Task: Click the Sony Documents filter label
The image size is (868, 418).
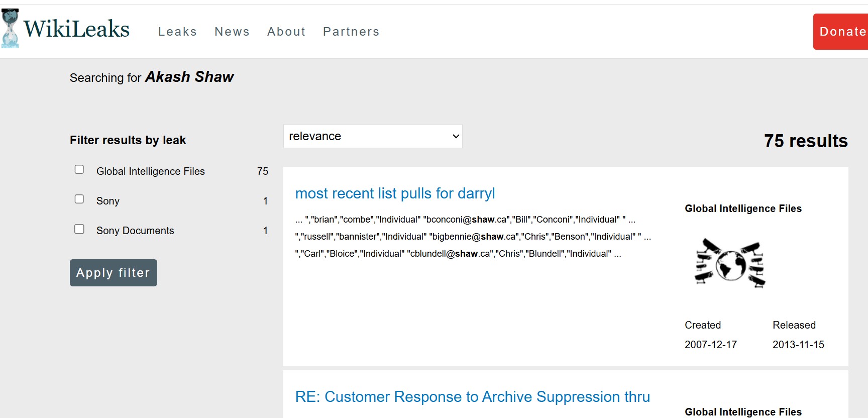Action: coord(135,231)
